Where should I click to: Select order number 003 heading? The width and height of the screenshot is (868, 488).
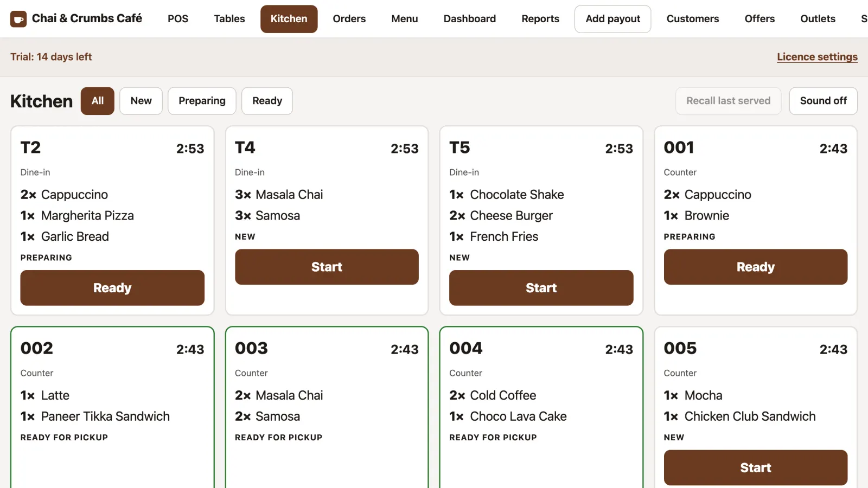coord(251,348)
